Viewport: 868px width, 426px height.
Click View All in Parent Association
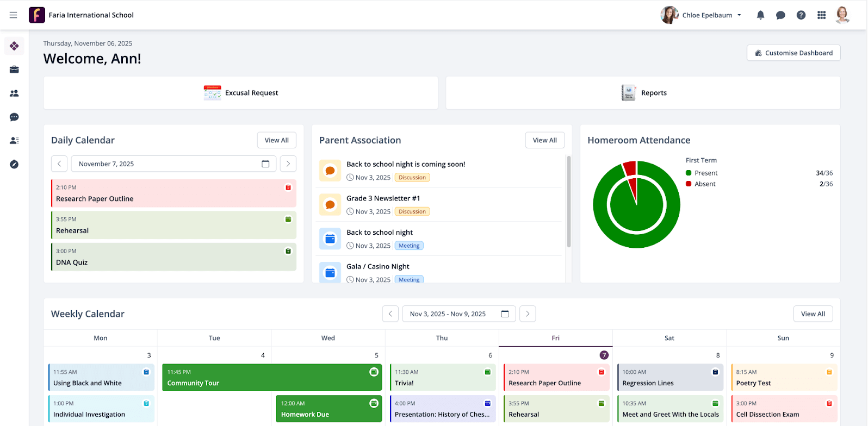point(544,140)
